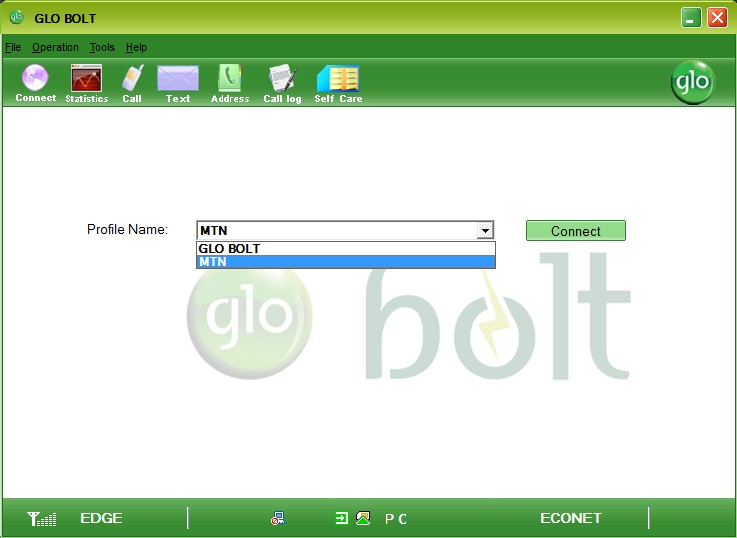The image size is (737, 538).
Task: Open the Operation menu
Action: click(x=55, y=47)
